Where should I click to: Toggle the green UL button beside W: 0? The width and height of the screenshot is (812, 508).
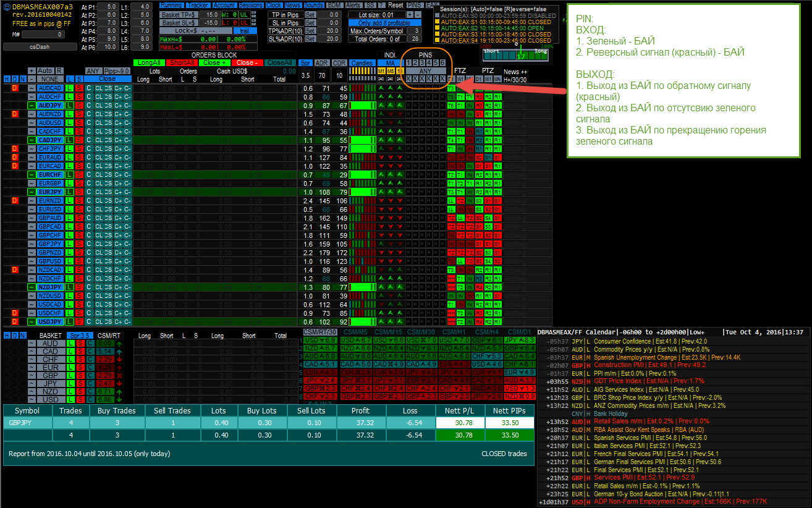pyautogui.click(x=245, y=14)
